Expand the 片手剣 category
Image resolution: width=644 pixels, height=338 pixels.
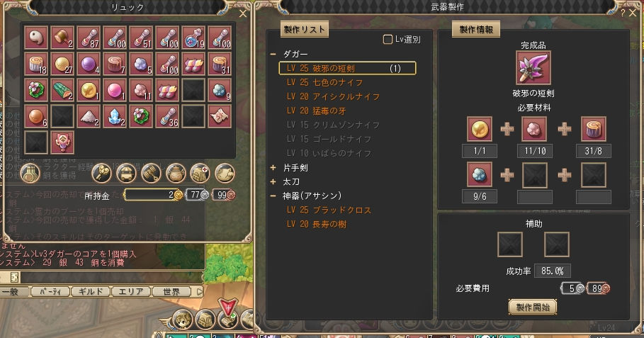273,167
